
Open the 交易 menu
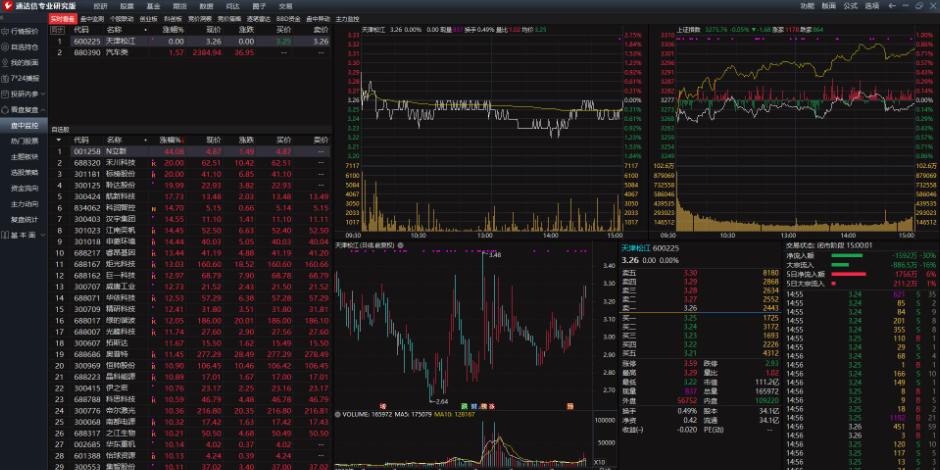tap(285, 6)
